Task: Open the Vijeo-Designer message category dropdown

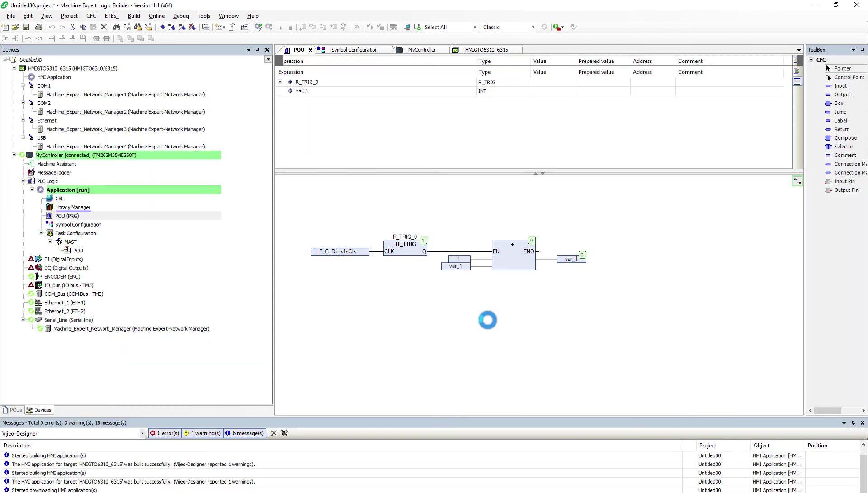Action: (x=142, y=433)
